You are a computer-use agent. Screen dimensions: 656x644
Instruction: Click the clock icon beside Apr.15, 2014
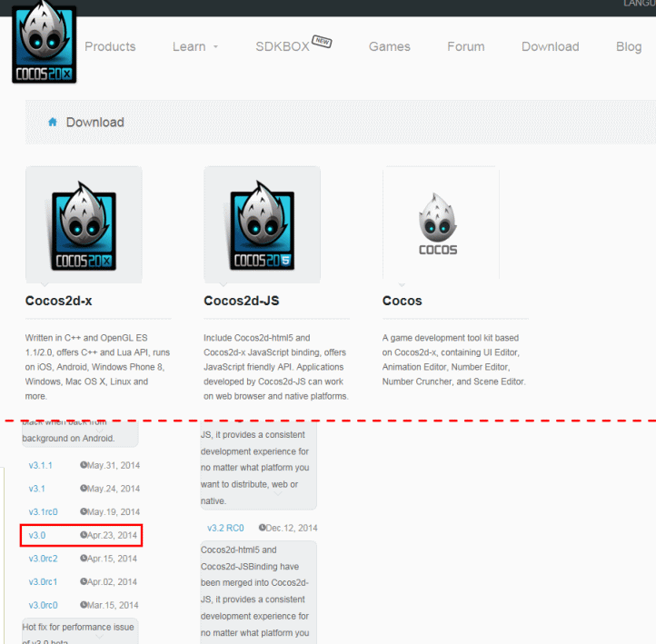click(x=84, y=559)
